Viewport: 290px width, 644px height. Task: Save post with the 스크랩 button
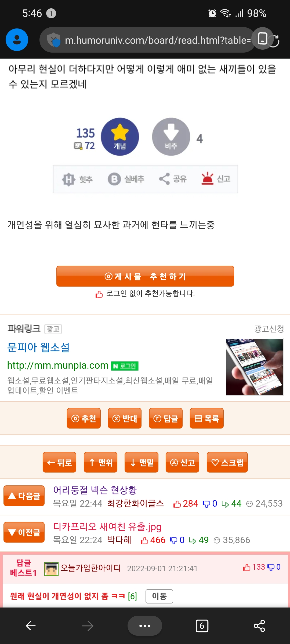click(x=227, y=462)
